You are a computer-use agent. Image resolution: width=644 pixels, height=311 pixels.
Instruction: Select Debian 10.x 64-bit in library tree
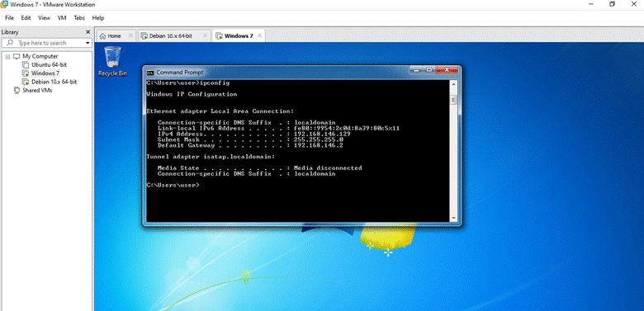[x=54, y=82]
